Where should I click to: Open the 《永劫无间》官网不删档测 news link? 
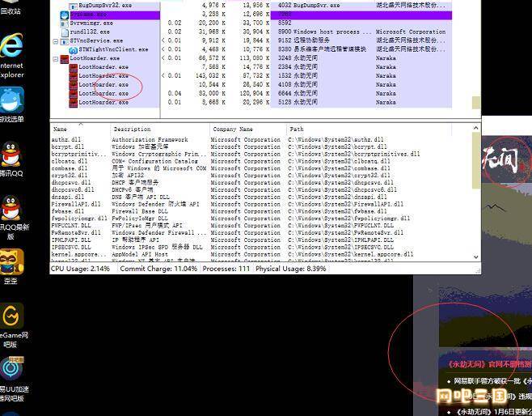tap(489, 364)
